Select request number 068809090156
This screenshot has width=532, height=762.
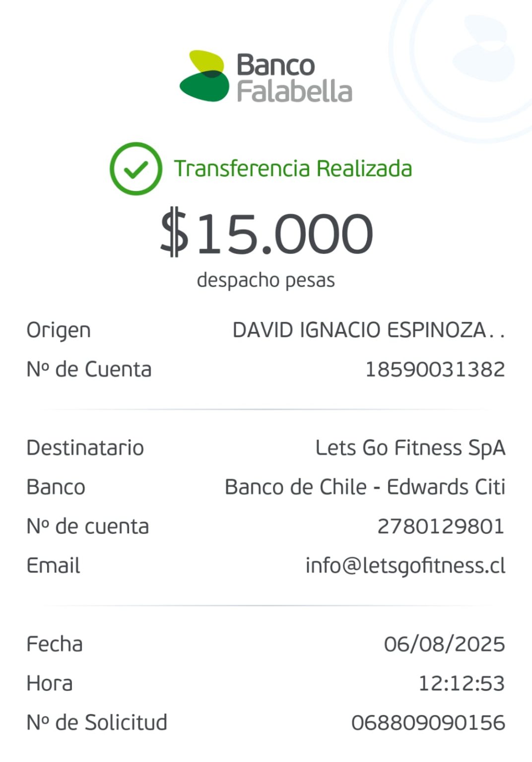tap(428, 723)
